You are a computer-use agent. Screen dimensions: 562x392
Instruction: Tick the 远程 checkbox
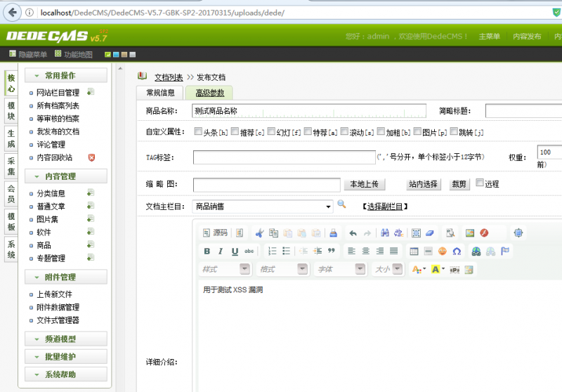pos(480,183)
